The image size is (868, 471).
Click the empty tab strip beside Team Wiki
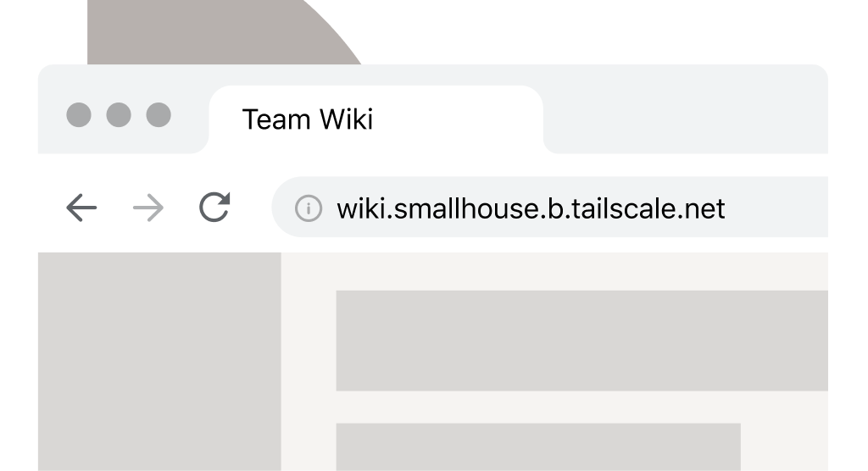click(x=687, y=109)
